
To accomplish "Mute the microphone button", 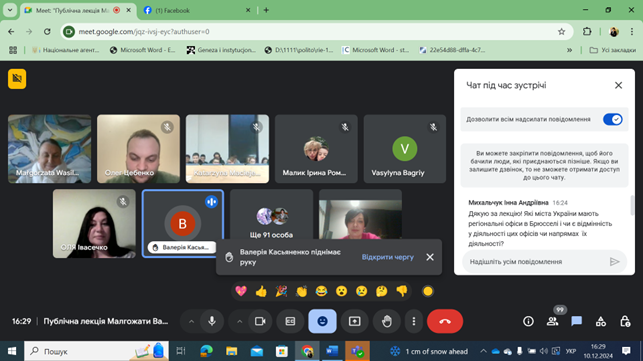I will tap(212, 321).
